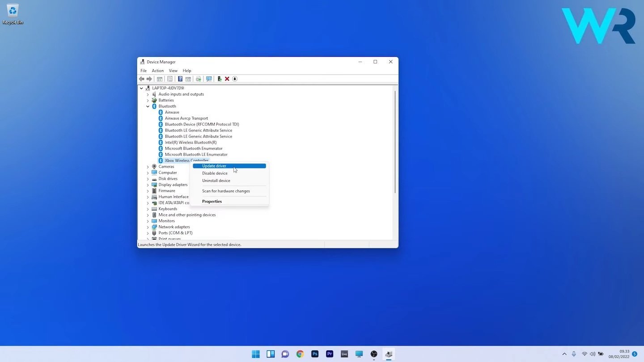
Task: Click the vertical scrollbar in device tree
Action: 395,142
